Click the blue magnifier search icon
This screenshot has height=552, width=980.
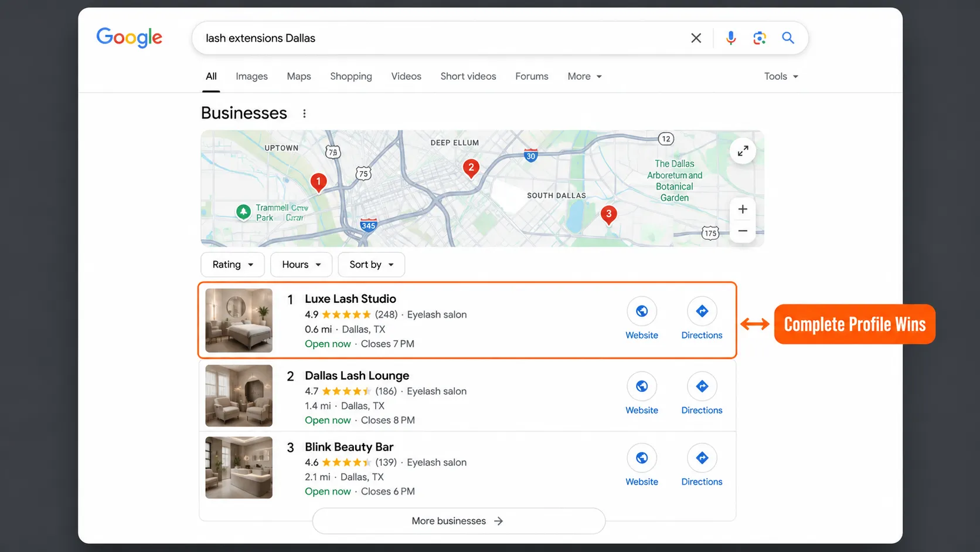pos(788,38)
